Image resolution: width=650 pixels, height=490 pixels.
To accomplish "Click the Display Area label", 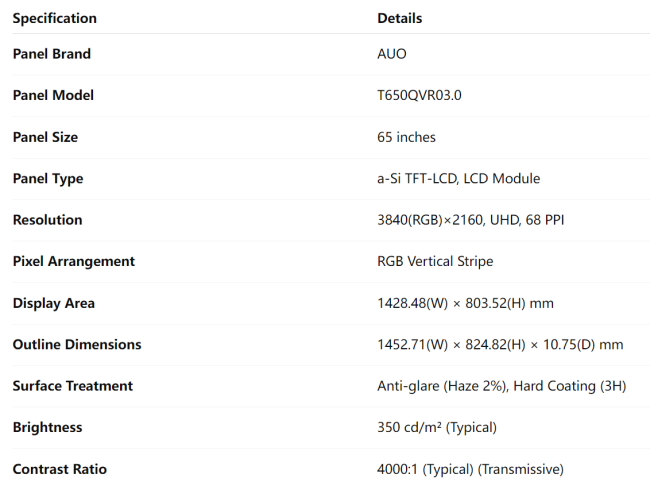I will tap(54, 303).
